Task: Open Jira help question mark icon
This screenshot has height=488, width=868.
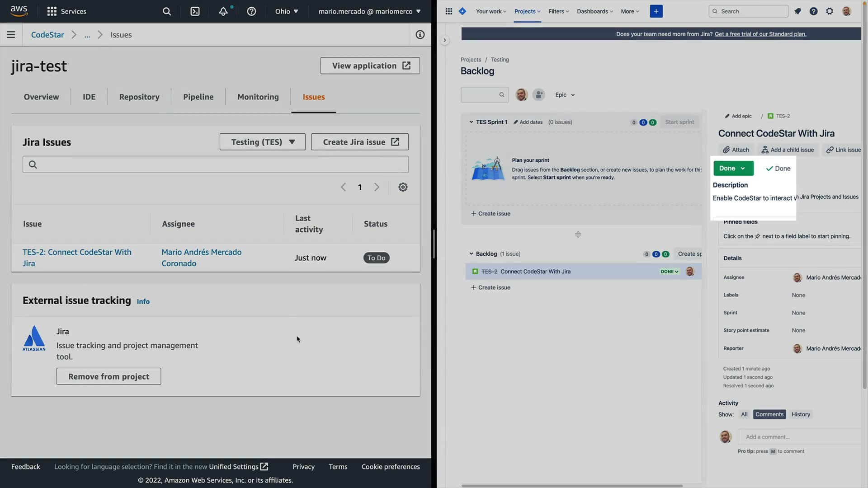Action: click(813, 11)
